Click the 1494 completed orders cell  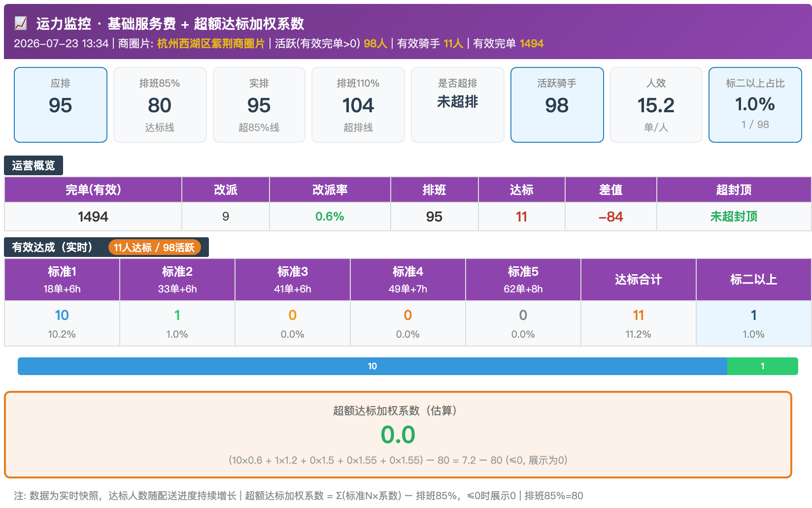click(x=93, y=217)
